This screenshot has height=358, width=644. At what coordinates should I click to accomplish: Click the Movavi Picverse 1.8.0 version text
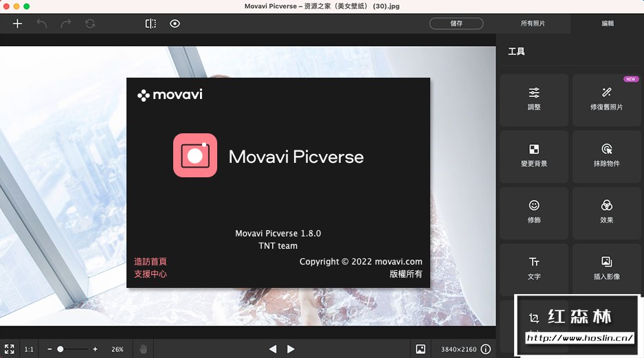[278, 233]
